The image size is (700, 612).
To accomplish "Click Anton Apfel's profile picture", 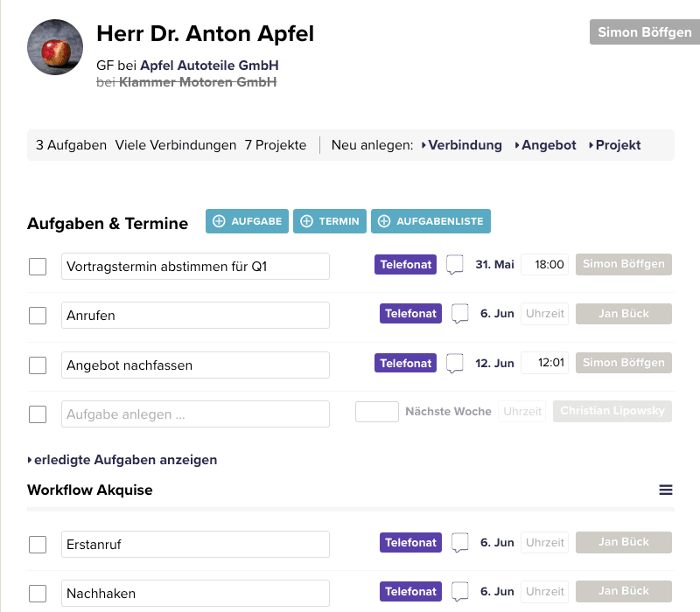I will pos(56,46).
